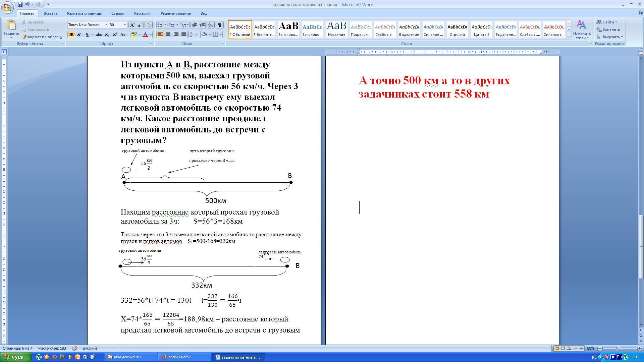Viewport: 644px width, 362px height.
Task: Click the Sort paragraph icon
Action: [x=211, y=25]
